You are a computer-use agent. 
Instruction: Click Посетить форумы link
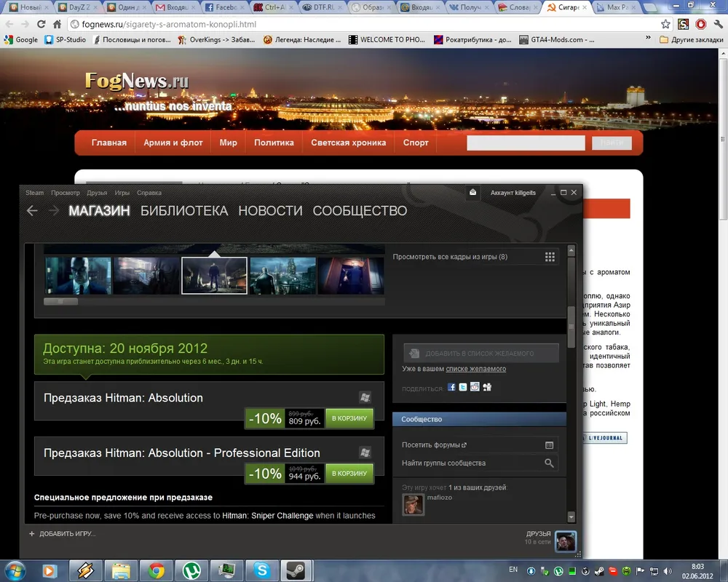pyautogui.click(x=434, y=445)
